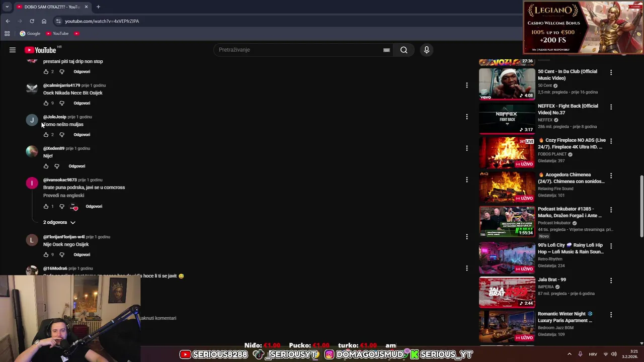Close the DOBIO SAM OTKAZ tab
644x362 pixels.
(86, 7)
